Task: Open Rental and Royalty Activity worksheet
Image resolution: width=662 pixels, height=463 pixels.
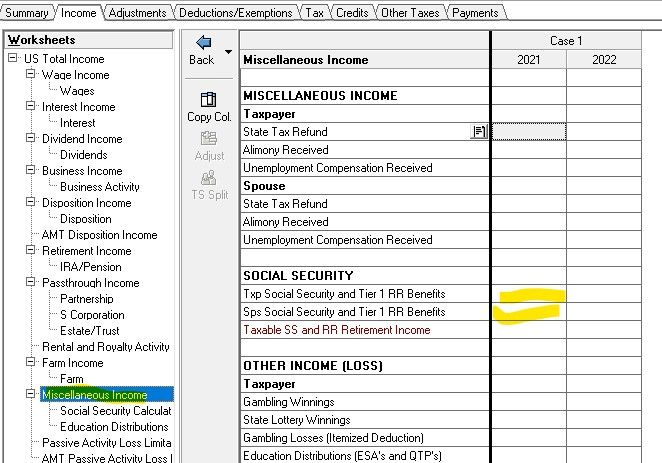Action: [x=105, y=347]
